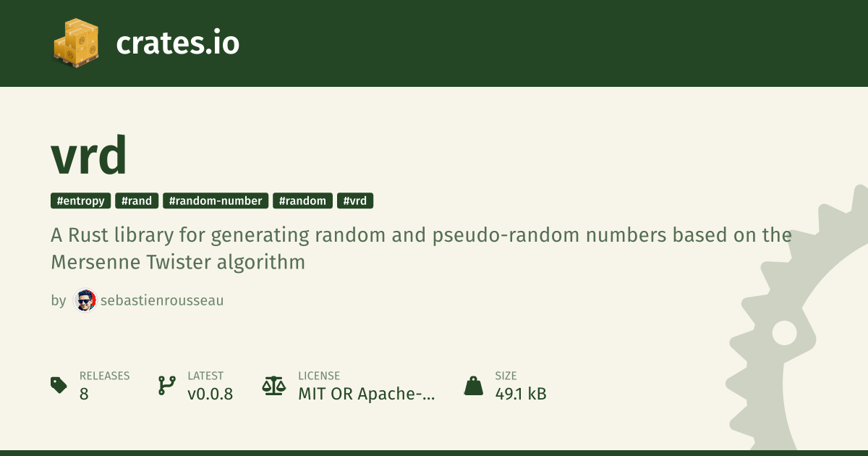Select the #random-number keyword tag
Image resolution: width=868 pixels, height=456 pixels.
[x=216, y=201]
